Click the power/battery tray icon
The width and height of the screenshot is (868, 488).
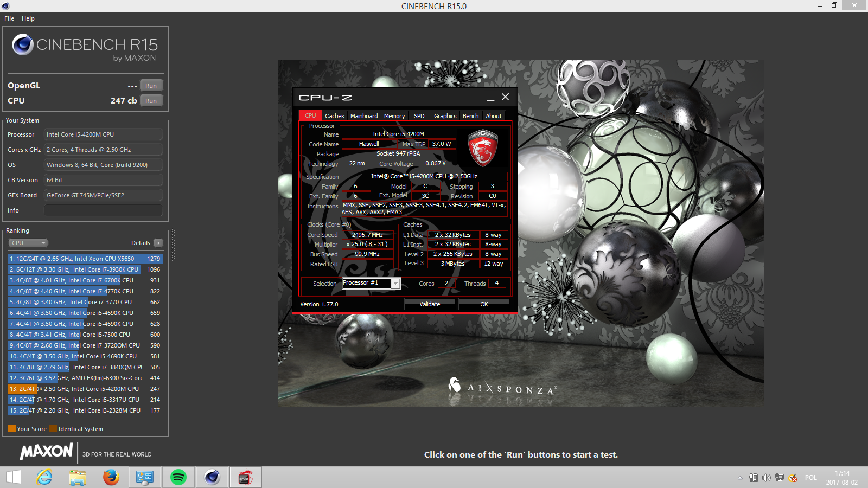754,478
